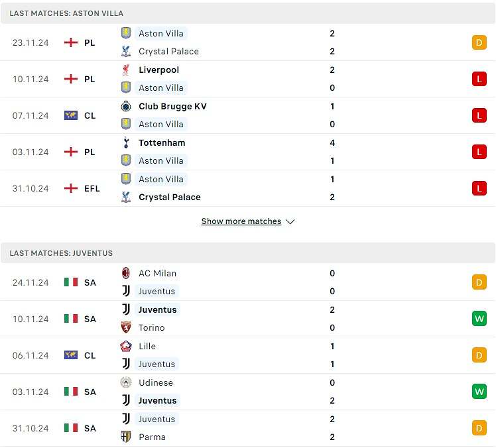
Task: Click the Udinese club crest icon
Action: 126,382
